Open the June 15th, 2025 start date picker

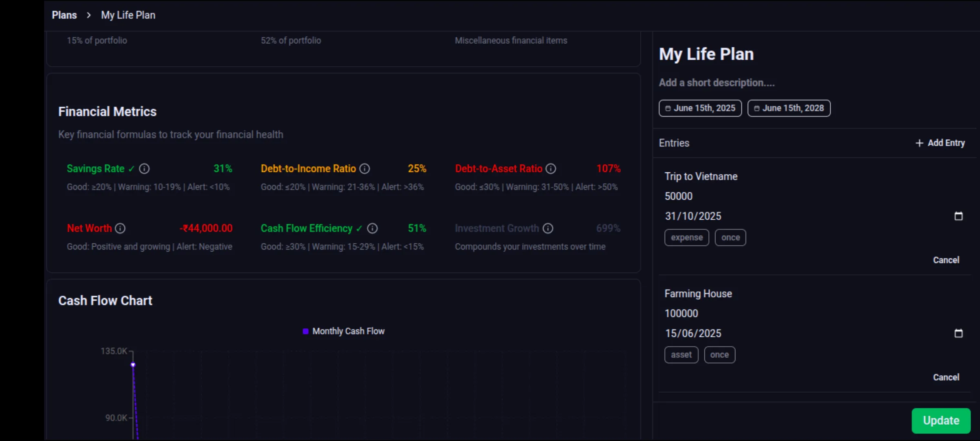700,108
